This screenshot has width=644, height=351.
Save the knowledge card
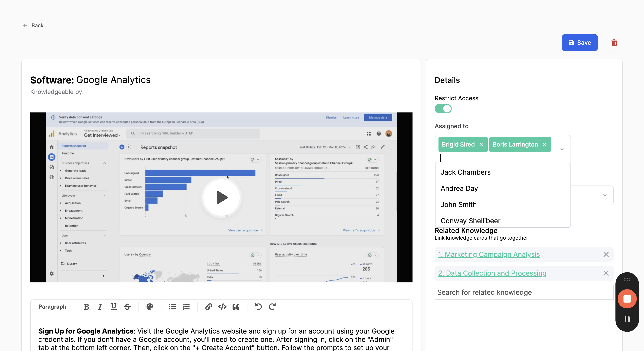coord(579,43)
